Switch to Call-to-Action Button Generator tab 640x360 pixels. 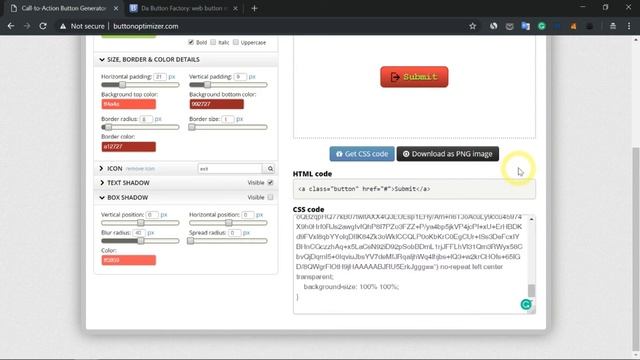click(x=65, y=8)
